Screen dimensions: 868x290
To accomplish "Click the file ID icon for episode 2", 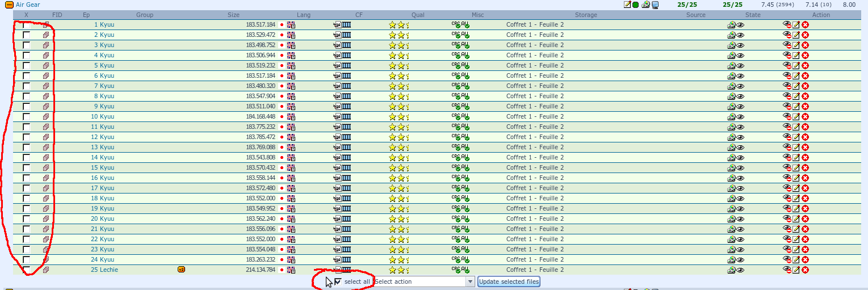I will (46, 35).
